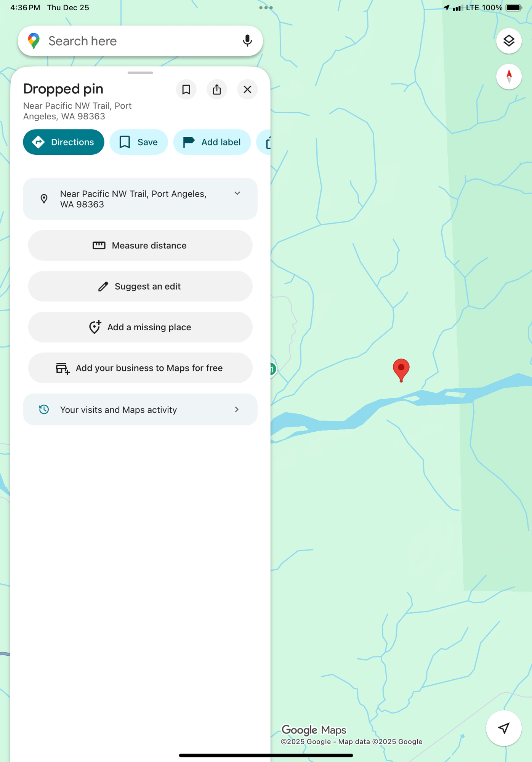The image size is (532, 762).
Task: Focus the Search here field
Action: coord(140,41)
